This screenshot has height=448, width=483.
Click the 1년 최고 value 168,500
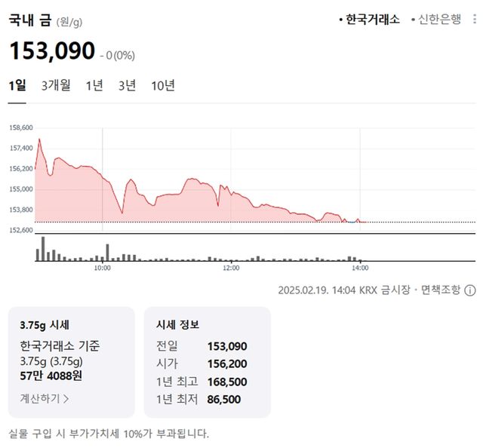[226, 382]
